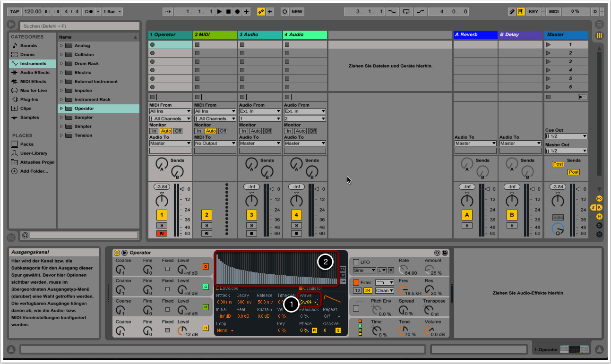Solo track 3 Audio
This screenshot has height=364, width=611.
pyautogui.click(x=251, y=226)
